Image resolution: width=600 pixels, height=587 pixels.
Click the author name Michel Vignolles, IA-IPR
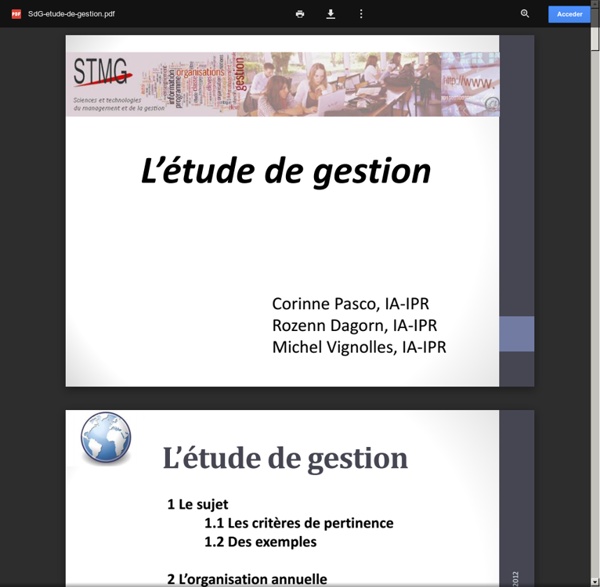tap(359, 347)
